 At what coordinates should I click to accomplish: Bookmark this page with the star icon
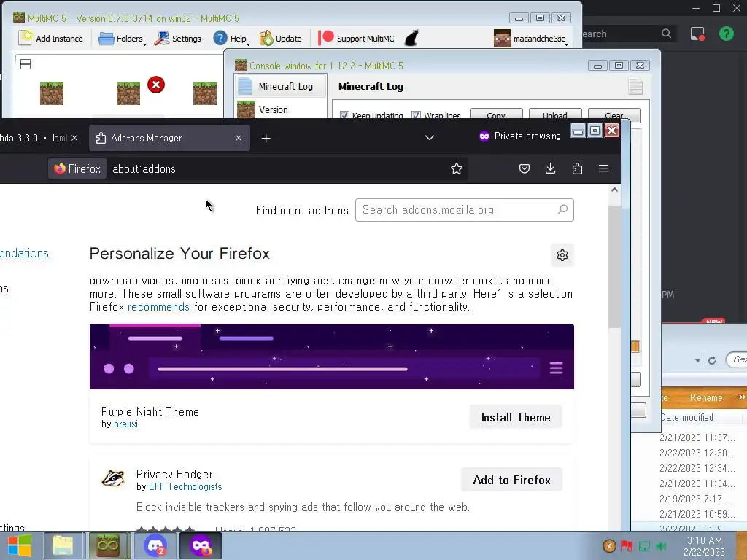click(457, 168)
